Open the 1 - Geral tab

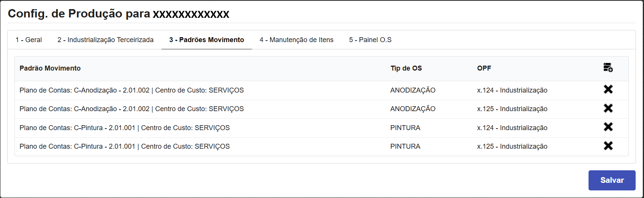[x=28, y=40]
